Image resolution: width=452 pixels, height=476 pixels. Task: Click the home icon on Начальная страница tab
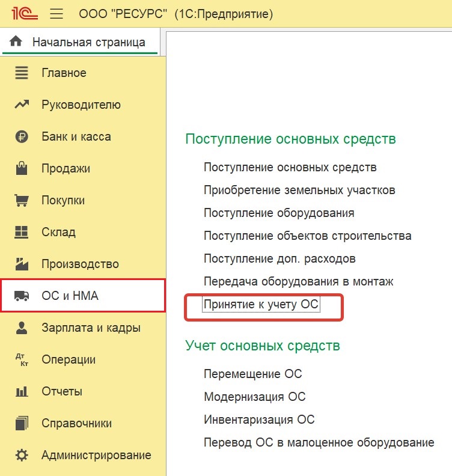(16, 41)
